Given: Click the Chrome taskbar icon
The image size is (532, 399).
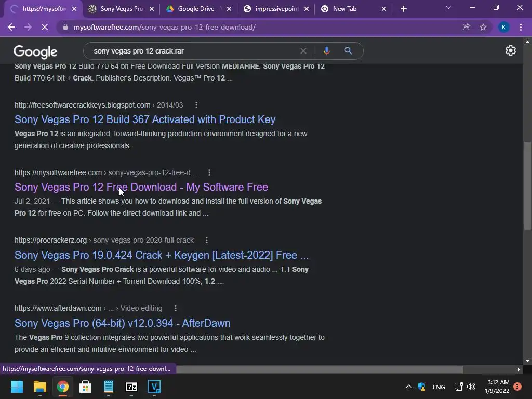Looking at the screenshot, I should 62,387.
